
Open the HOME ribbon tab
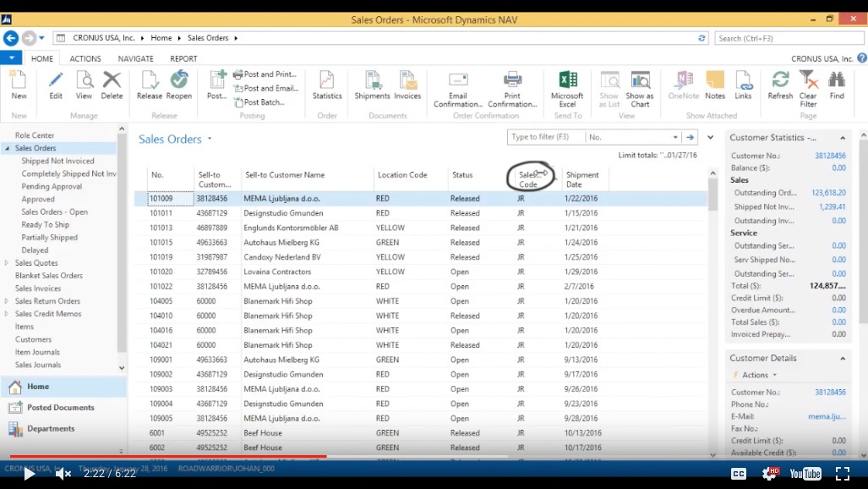[x=42, y=58]
